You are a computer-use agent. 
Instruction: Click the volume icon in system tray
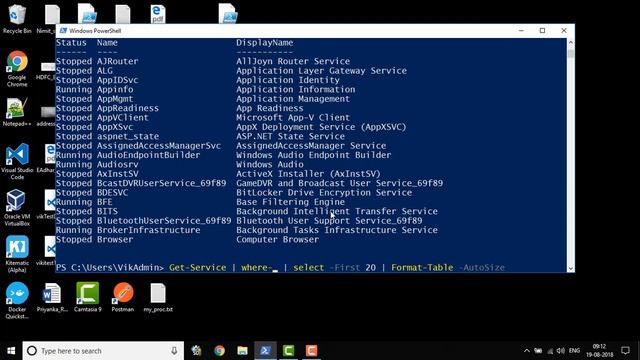coord(560,351)
